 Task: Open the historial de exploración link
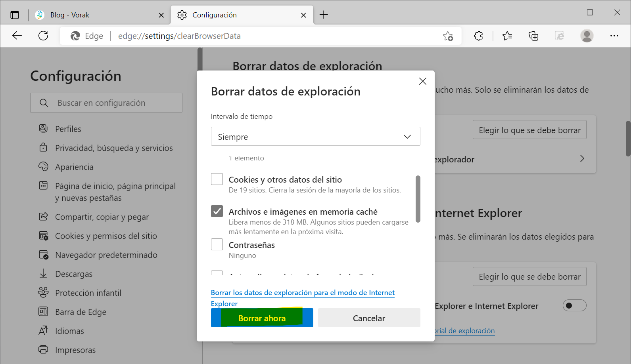464,331
